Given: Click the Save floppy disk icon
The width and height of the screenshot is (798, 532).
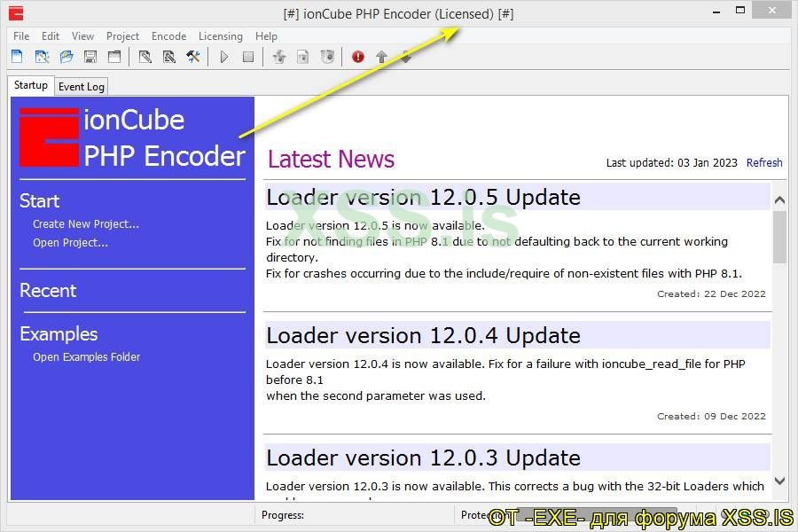Looking at the screenshot, I should 90,57.
